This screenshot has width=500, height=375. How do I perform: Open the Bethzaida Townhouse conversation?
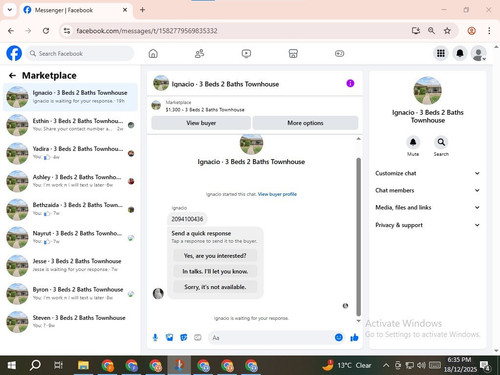(x=70, y=209)
